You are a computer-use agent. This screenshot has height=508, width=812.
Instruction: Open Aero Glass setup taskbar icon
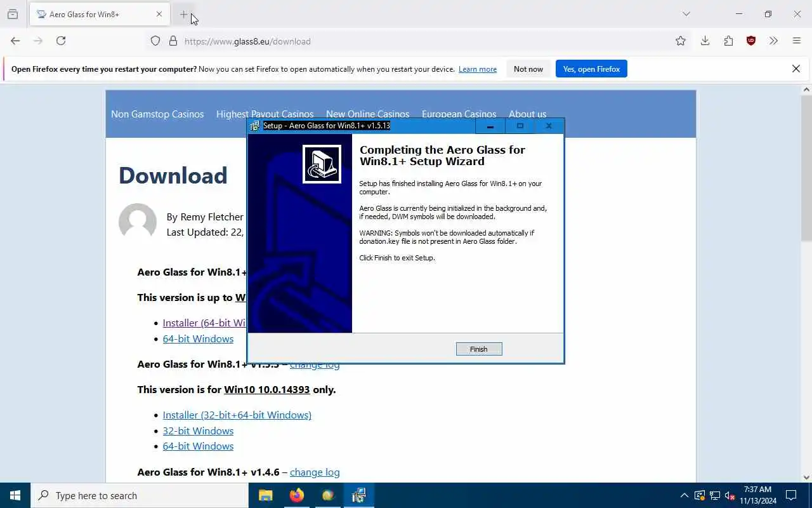point(358,495)
